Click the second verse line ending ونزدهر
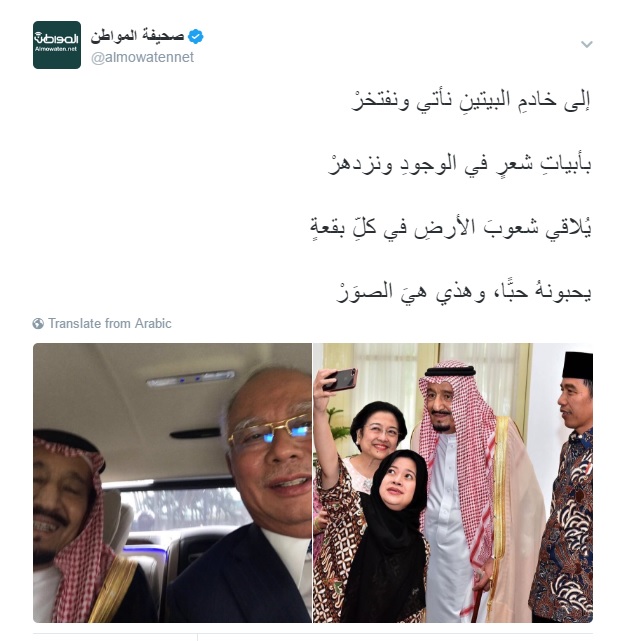Screen dimensions: 631x641 pyautogui.click(x=459, y=164)
